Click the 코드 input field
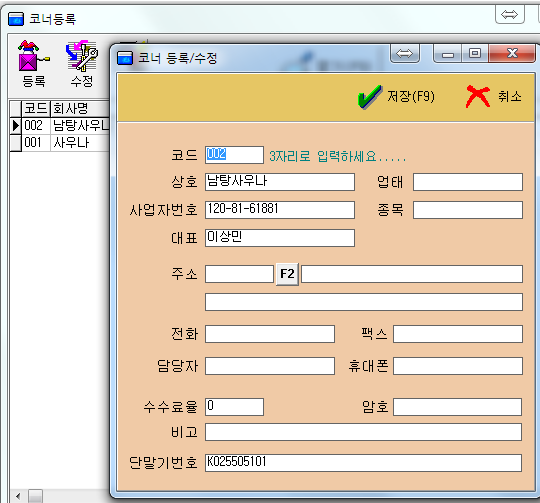 click(x=234, y=155)
